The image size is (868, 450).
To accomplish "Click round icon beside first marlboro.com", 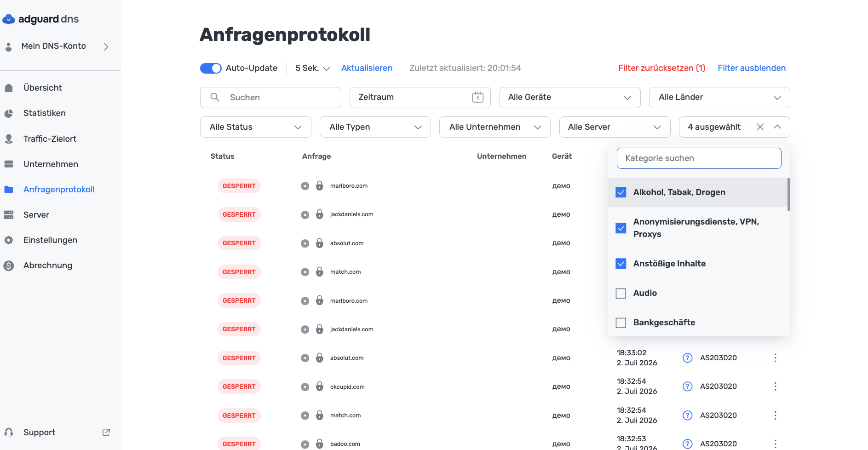I will (305, 186).
